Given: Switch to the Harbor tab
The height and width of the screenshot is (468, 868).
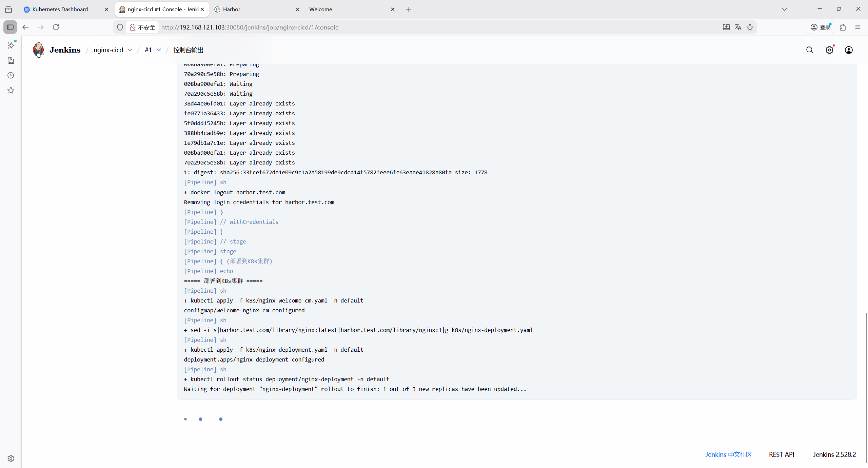Looking at the screenshot, I should [232, 9].
